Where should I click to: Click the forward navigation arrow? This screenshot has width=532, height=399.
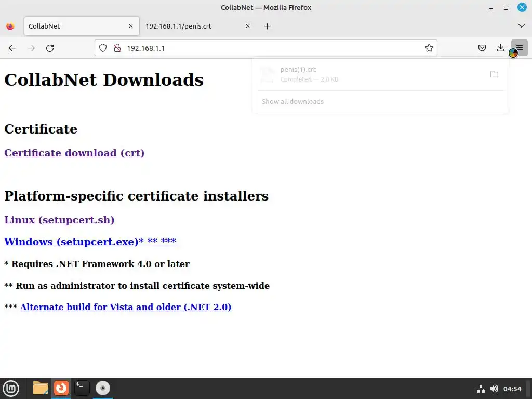coord(31,48)
